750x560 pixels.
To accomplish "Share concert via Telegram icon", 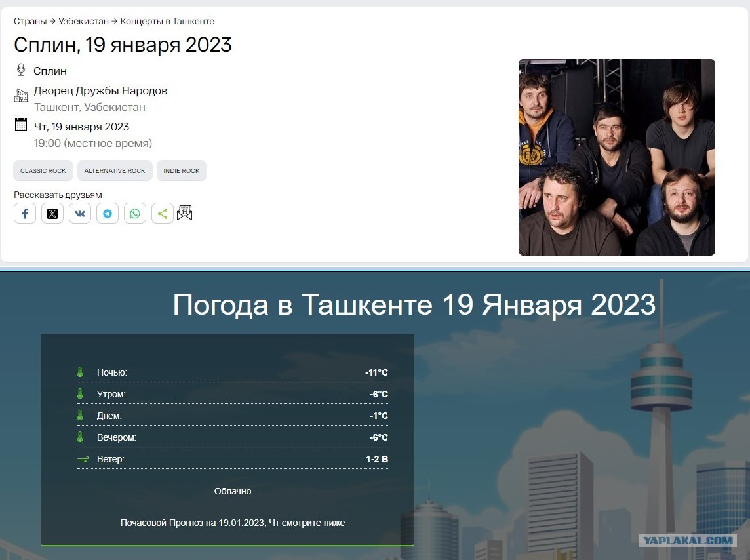I will [x=108, y=213].
